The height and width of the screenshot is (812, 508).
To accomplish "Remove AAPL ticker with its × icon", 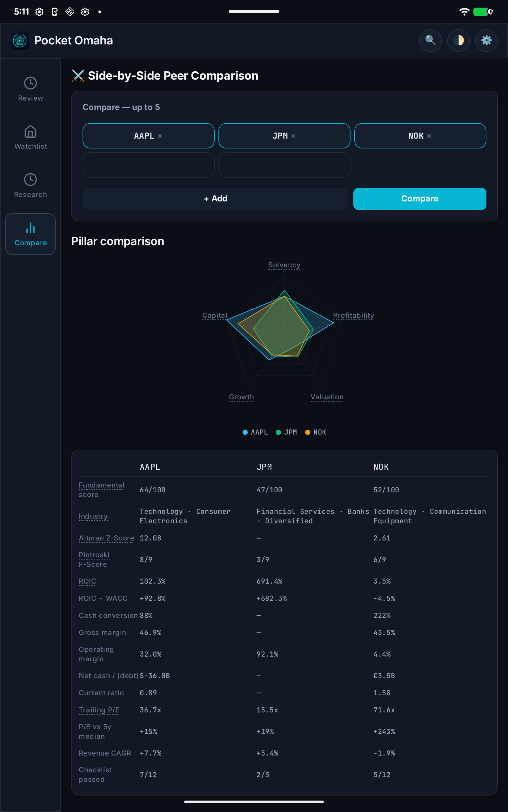I will click(x=160, y=136).
